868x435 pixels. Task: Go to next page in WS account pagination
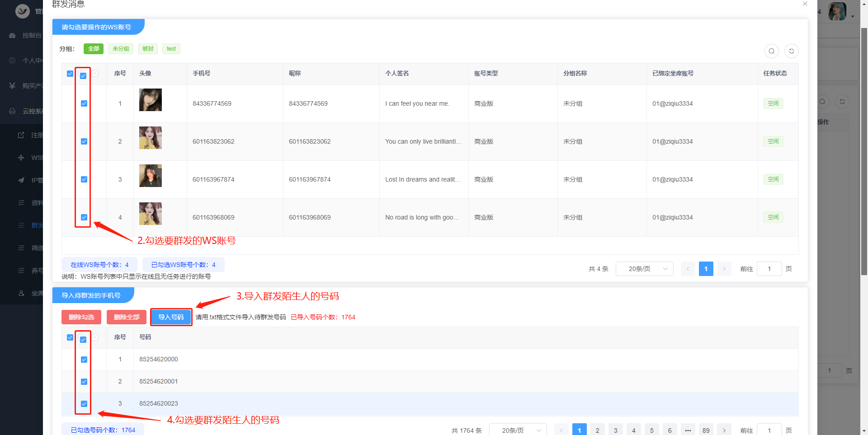click(724, 269)
